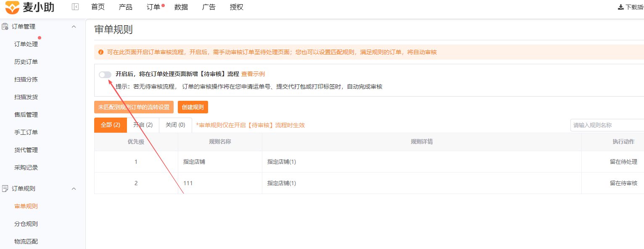644x249 pixels.
Task: Open the 数据 top menu
Action: (x=181, y=7)
